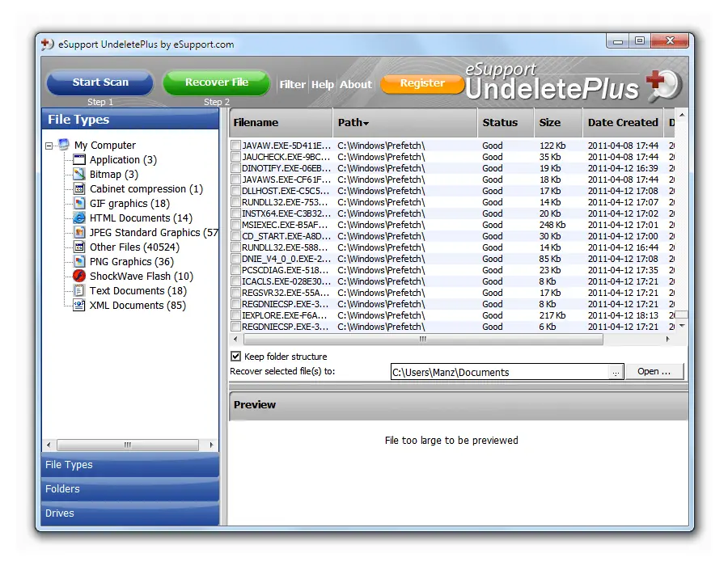Open the About menu
This screenshot has height=566, width=728.
[356, 84]
